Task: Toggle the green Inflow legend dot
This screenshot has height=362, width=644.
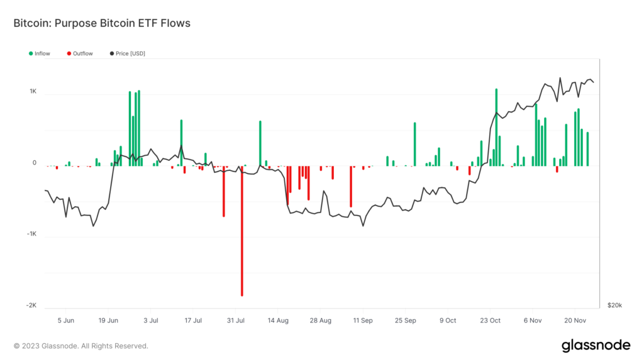Action: point(31,53)
